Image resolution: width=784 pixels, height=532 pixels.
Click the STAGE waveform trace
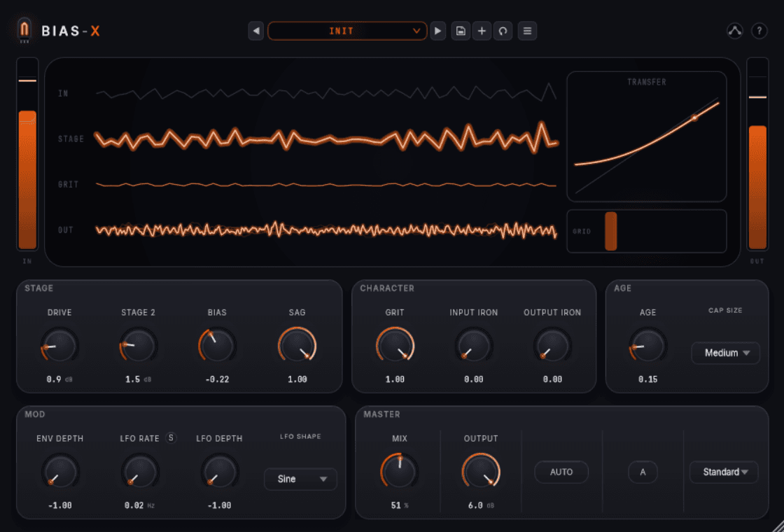point(326,136)
